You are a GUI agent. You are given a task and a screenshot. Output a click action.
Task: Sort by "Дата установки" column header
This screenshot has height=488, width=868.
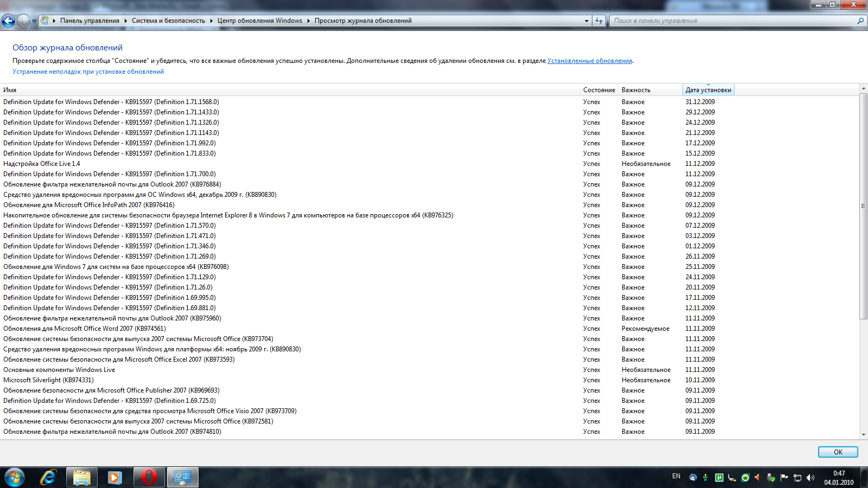708,90
